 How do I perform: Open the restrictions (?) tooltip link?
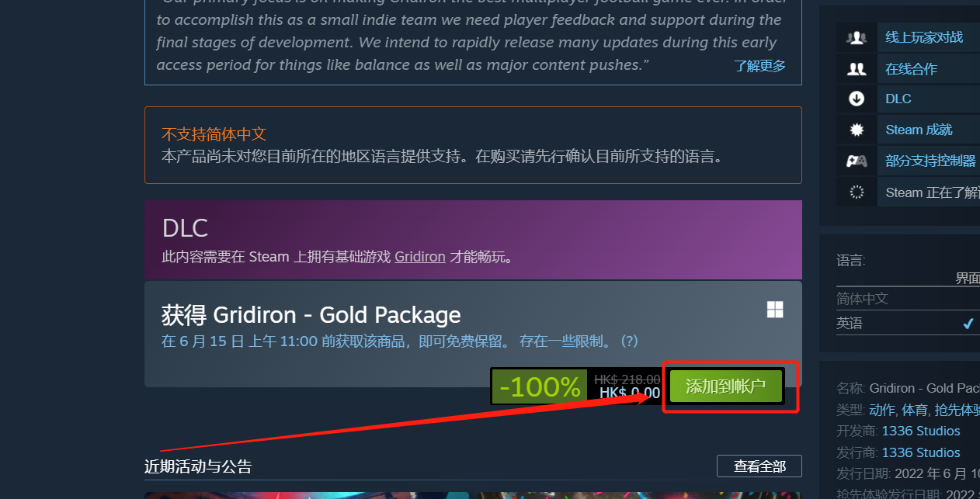(630, 341)
